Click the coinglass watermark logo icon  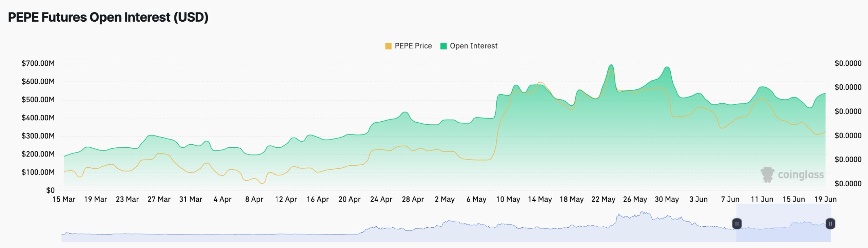767,174
